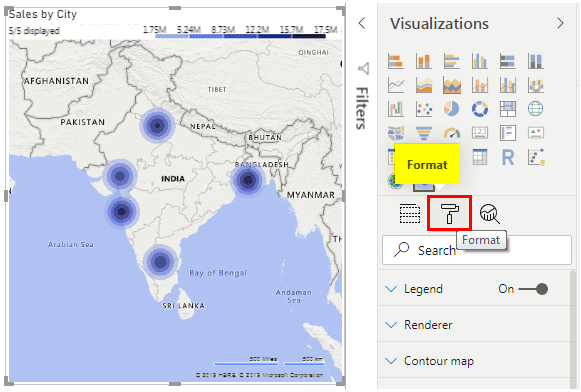Select the Ribbon chart visual
Screen dimensions: 581x392
point(535,85)
